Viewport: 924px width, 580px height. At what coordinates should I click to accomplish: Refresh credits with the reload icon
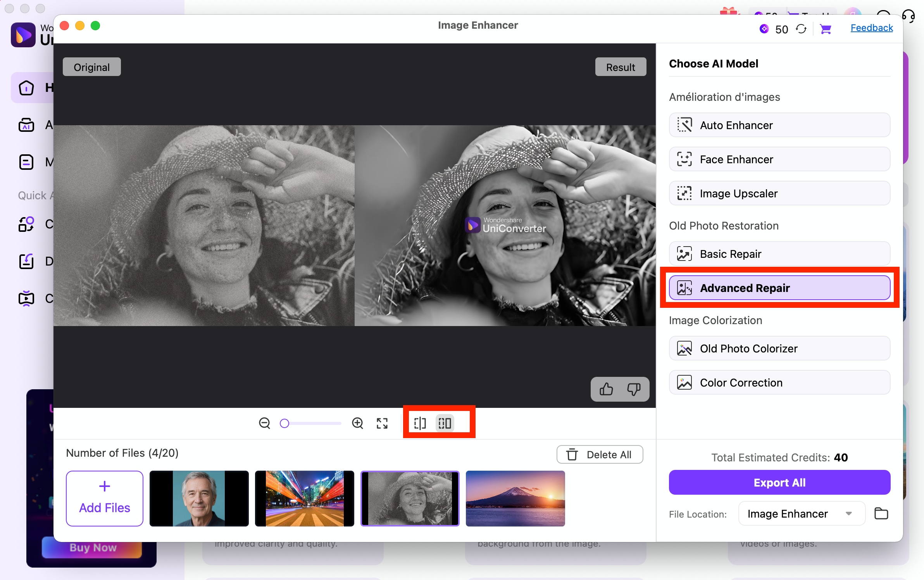click(x=801, y=29)
